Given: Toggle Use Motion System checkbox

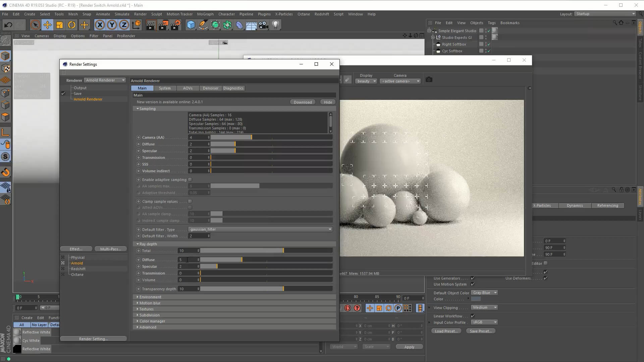Looking at the screenshot, I should (x=473, y=284).
